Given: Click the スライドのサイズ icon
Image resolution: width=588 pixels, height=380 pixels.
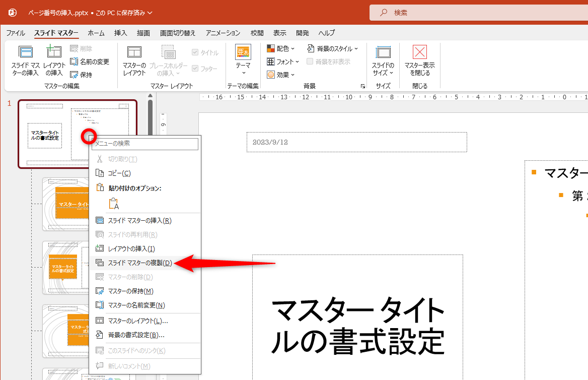Looking at the screenshot, I should coord(383,59).
